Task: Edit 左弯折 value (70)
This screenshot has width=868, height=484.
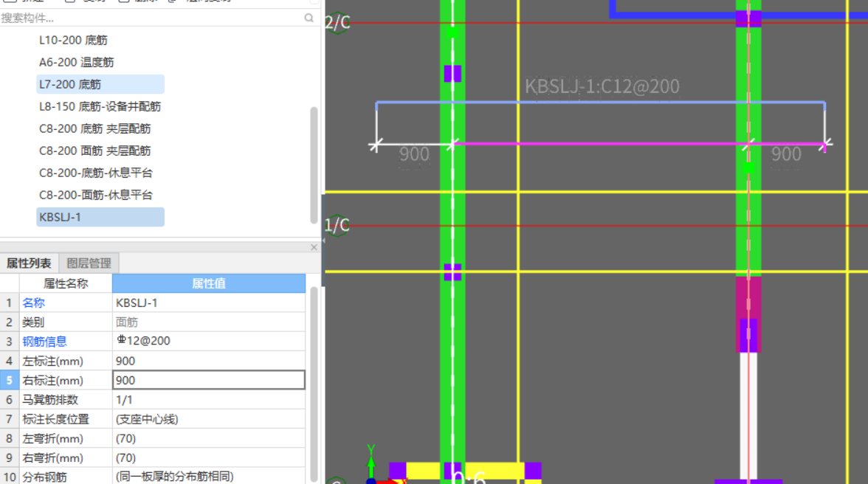Action: point(209,439)
